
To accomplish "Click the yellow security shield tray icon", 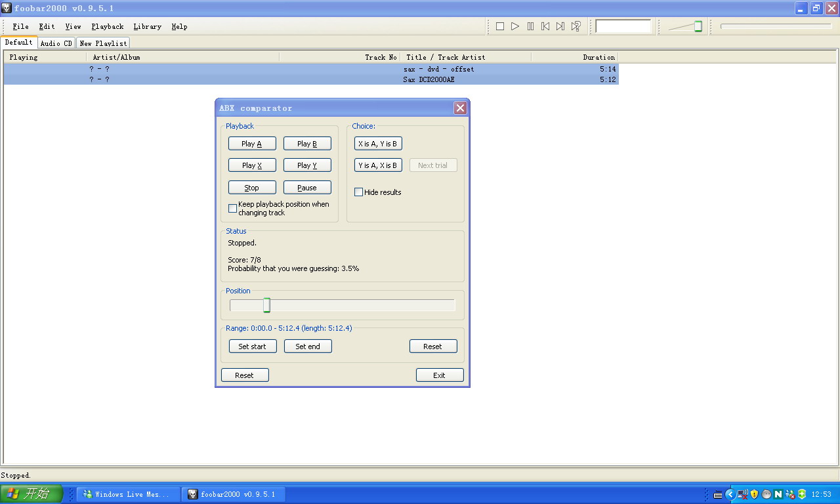I will point(755,494).
